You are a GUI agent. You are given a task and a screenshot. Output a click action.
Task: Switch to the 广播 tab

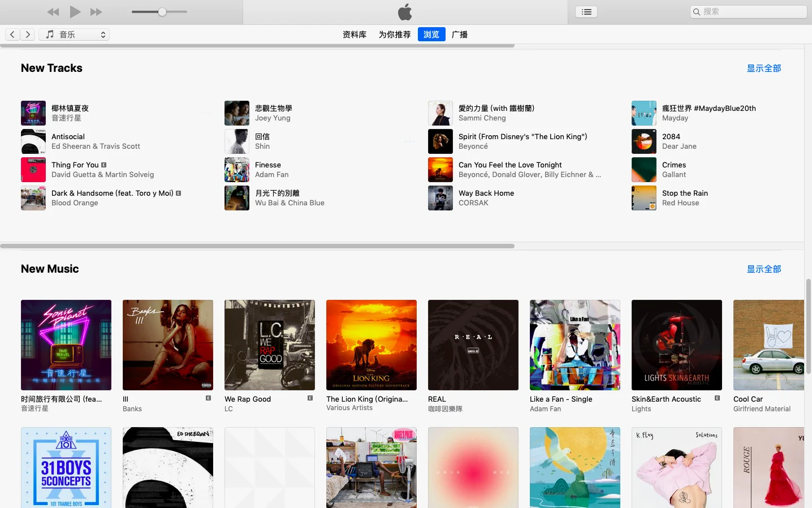click(460, 35)
